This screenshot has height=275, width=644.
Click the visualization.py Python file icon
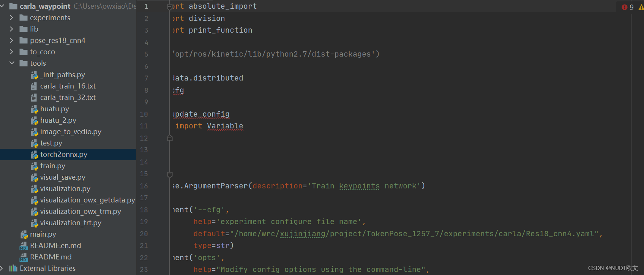pos(35,189)
